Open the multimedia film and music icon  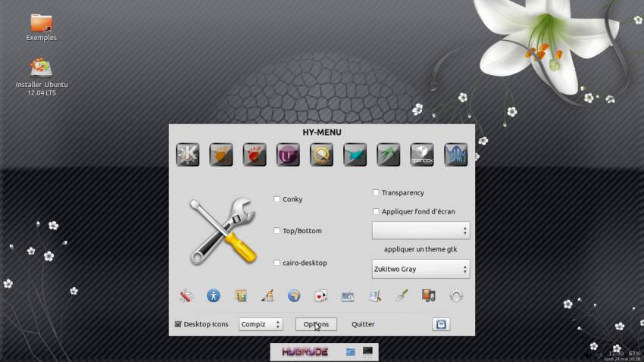(x=429, y=295)
